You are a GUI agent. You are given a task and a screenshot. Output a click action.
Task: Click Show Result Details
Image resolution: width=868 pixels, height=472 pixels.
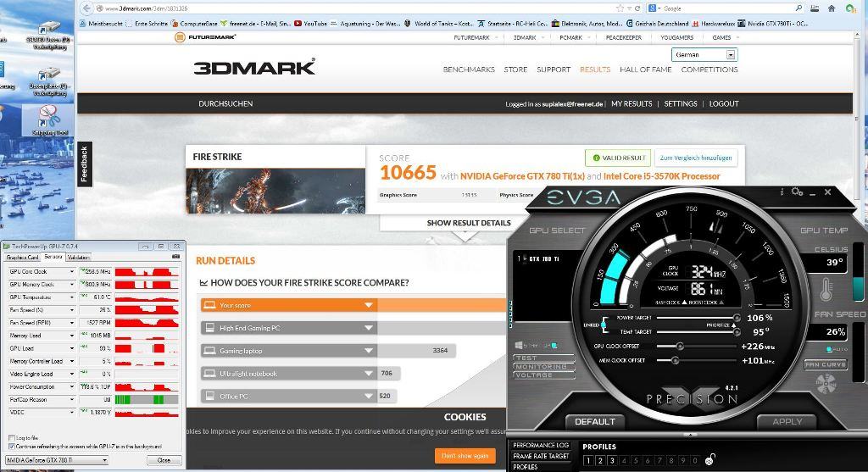pyautogui.click(x=468, y=223)
